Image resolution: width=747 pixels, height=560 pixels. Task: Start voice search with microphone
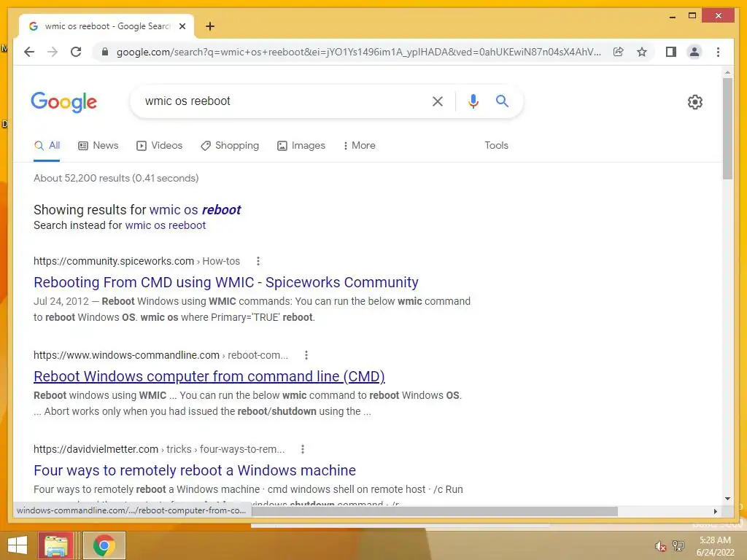tap(473, 101)
